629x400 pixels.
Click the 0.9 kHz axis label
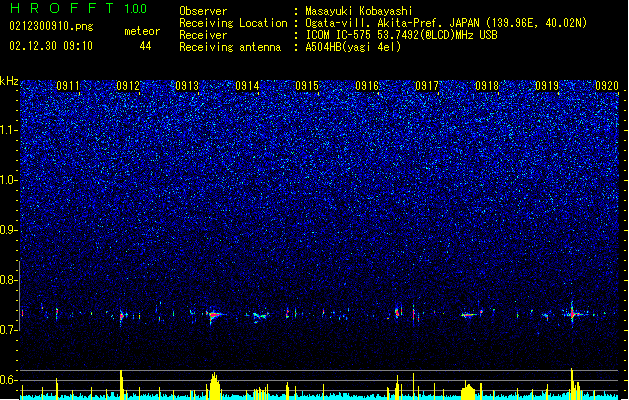coord(8,230)
